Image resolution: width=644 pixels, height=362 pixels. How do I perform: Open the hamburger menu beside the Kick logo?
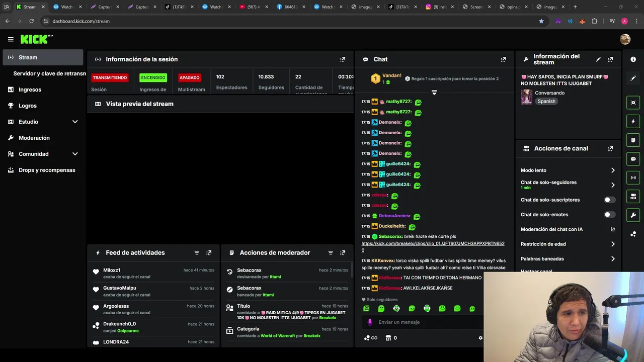pyautogui.click(x=11, y=39)
